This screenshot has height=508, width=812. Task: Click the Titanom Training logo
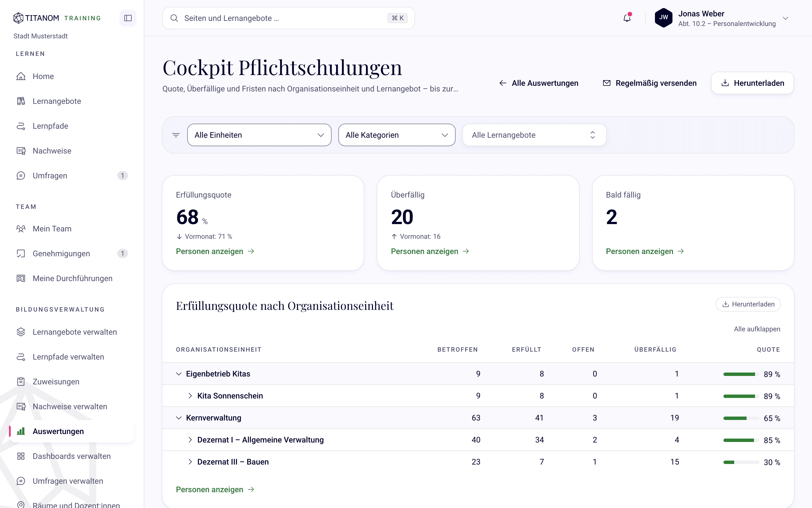[x=57, y=18]
